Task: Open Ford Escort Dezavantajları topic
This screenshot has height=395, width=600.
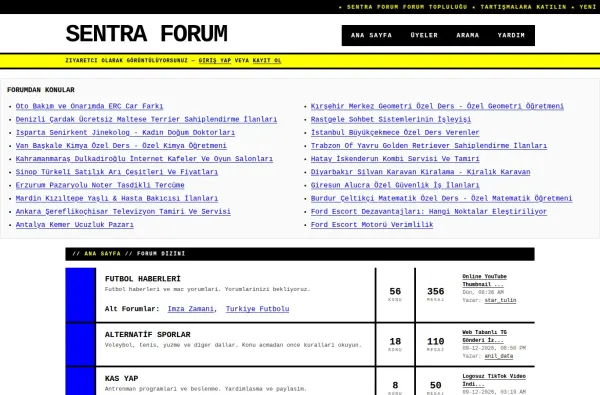Action: (x=429, y=211)
